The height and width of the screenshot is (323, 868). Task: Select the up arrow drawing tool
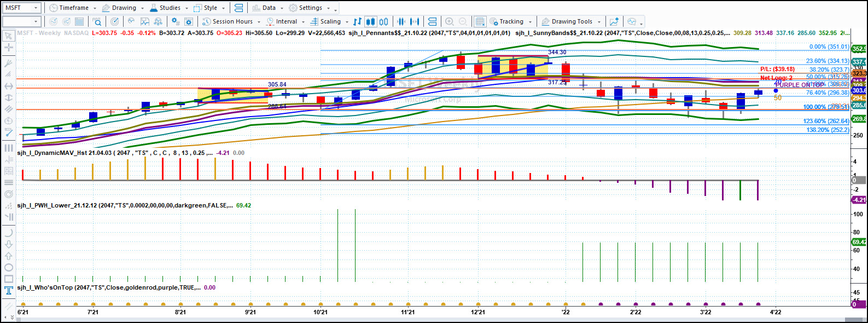pyautogui.click(x=8, y=256)
